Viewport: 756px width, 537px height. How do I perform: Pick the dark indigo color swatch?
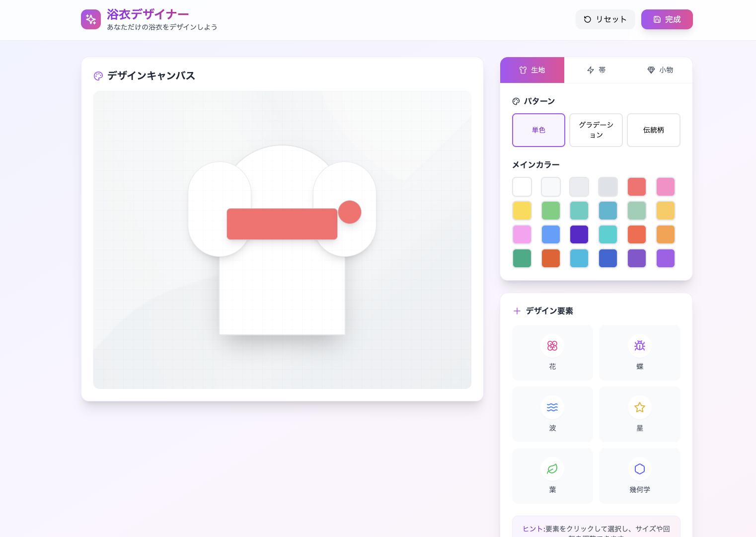point(579,234)
